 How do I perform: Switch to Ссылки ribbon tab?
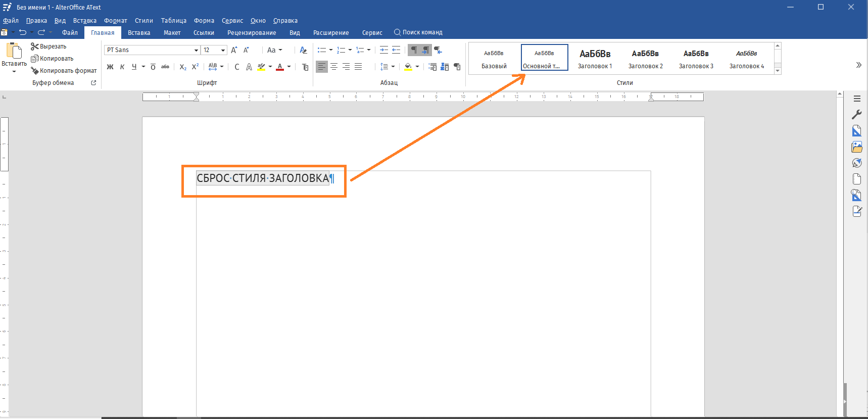[204, 33]
